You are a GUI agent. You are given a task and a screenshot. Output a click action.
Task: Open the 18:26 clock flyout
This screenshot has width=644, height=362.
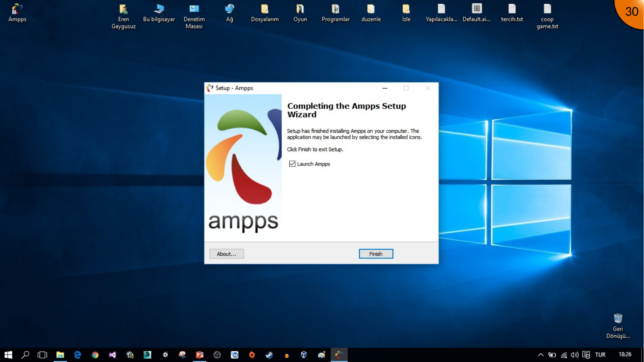[625, 355]
